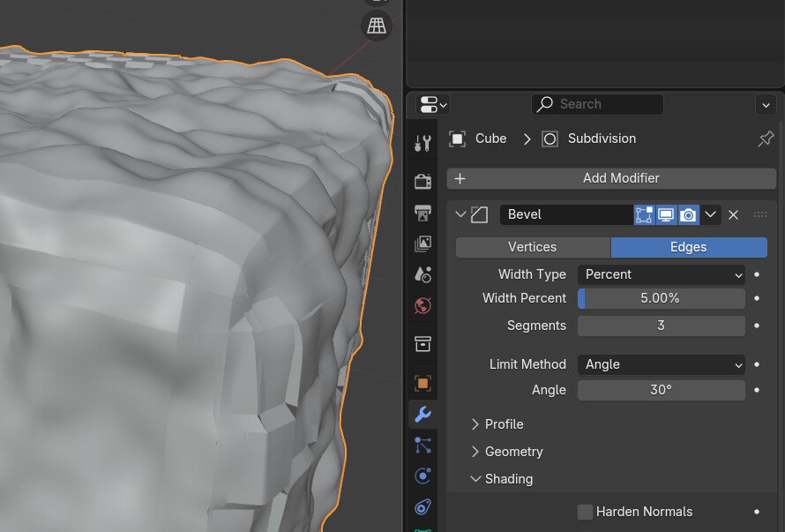Toggle Bevel modifier edit mode display
Image resolution: width=785 pixels, height=532 pixels.
coord(645,215)
